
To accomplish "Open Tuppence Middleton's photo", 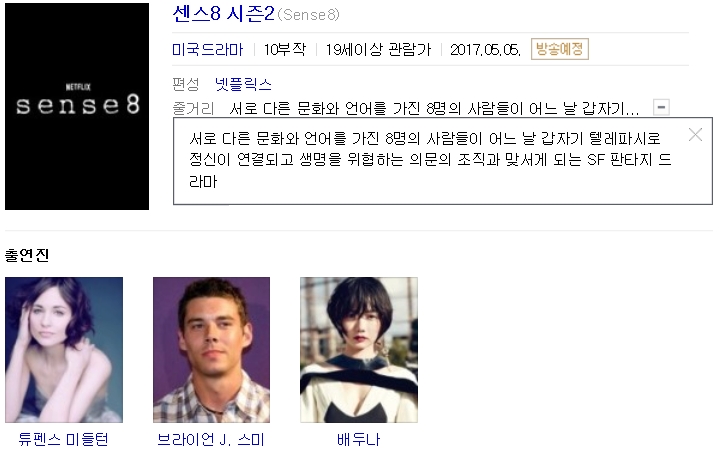I will 64,350.
